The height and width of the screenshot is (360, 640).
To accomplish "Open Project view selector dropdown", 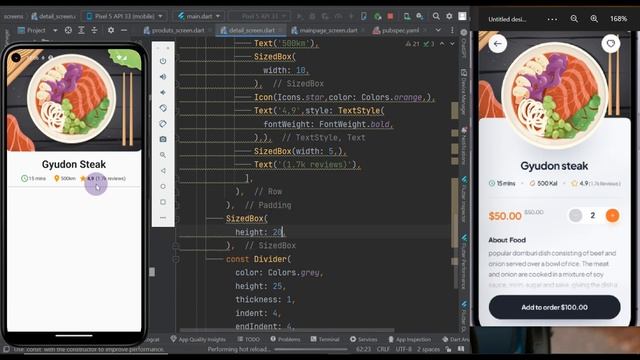I will [x=38, y=30].
